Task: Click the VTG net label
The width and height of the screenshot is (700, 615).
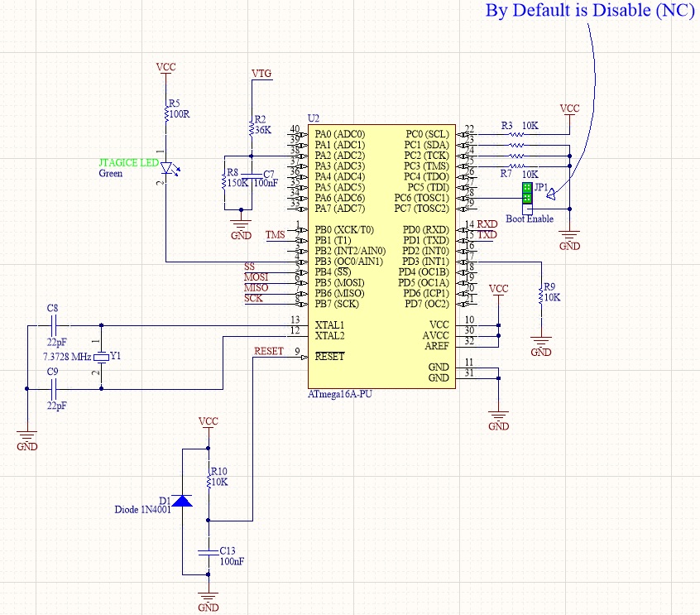Action: [261, 74]
